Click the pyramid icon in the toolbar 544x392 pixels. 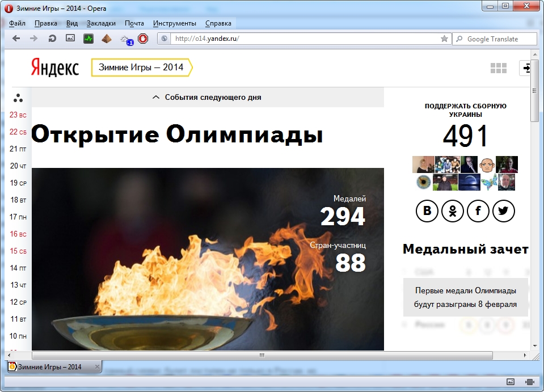[107, 39]
